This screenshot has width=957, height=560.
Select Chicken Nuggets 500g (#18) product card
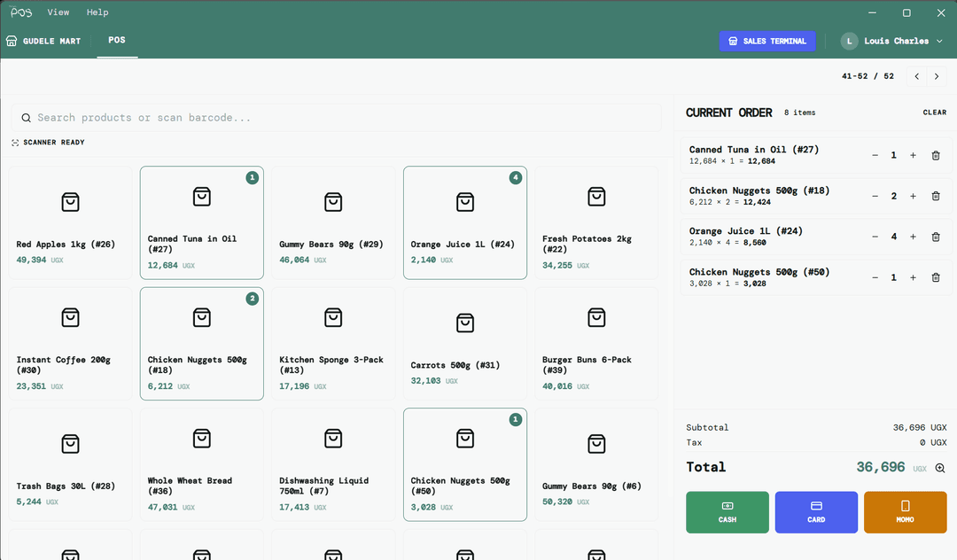(x=202, y=344)
